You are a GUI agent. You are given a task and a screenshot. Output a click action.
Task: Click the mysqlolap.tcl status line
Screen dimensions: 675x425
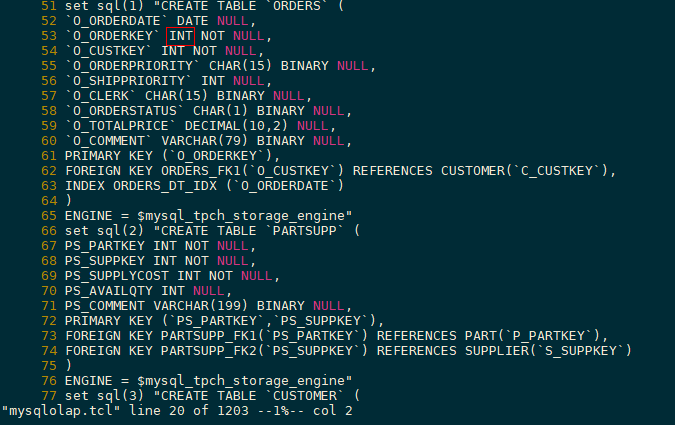177,411
